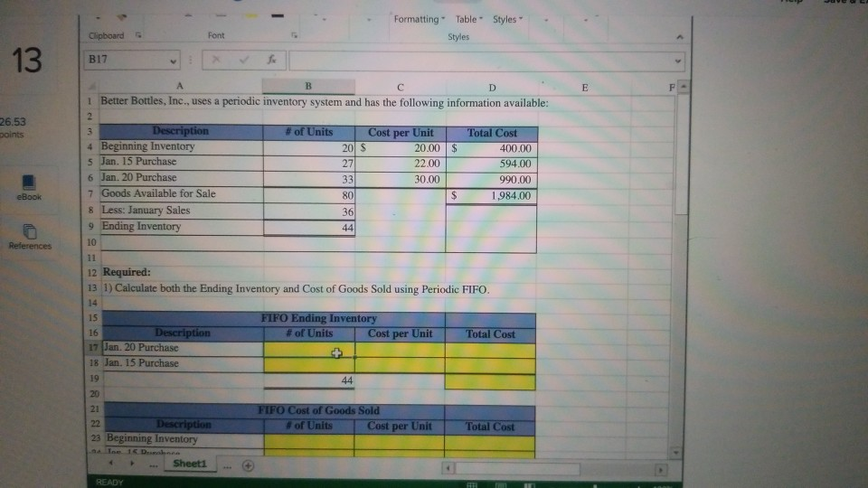Select Beginning Inventory units cell B23
This screenshot has width=868, height=488.
[x=309, y=441]
